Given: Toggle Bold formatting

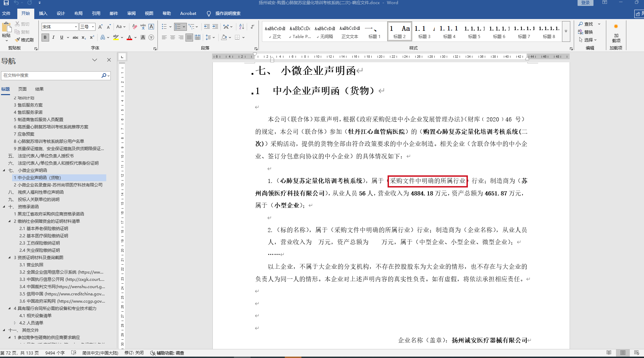Looking at the screenshot, I should click(45, 37).
